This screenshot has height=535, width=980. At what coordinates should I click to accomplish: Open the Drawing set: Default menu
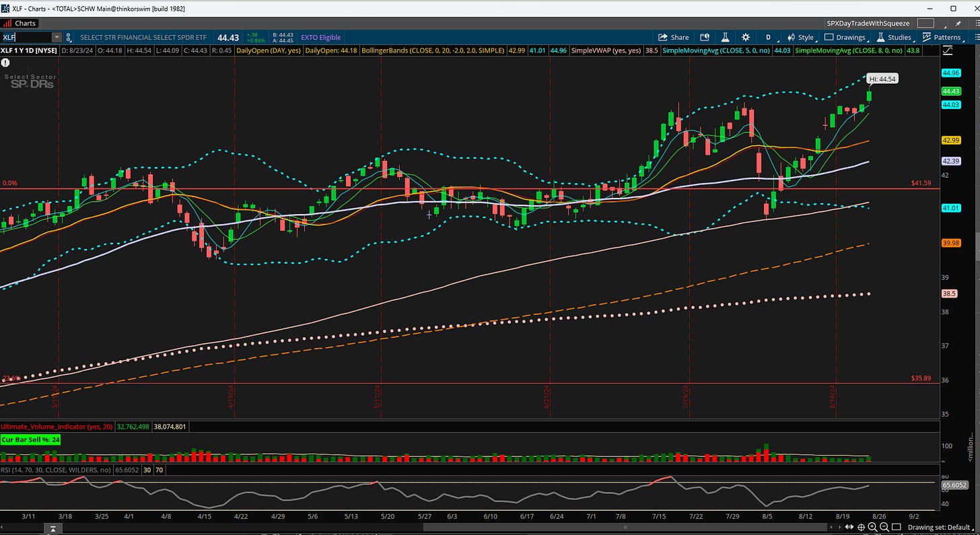[x=940, y=527]
